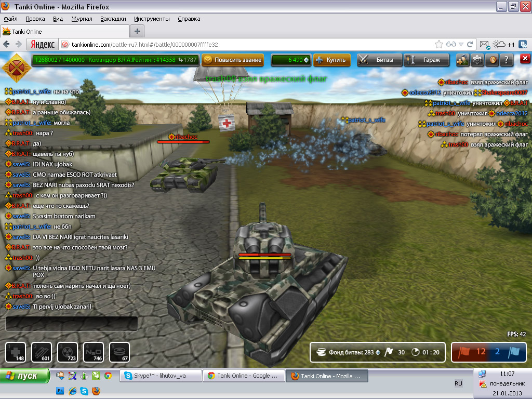This screenshot has width=532, height=399.
Task: Activate the double armor supply (601)
Action: tap(42, 352)
